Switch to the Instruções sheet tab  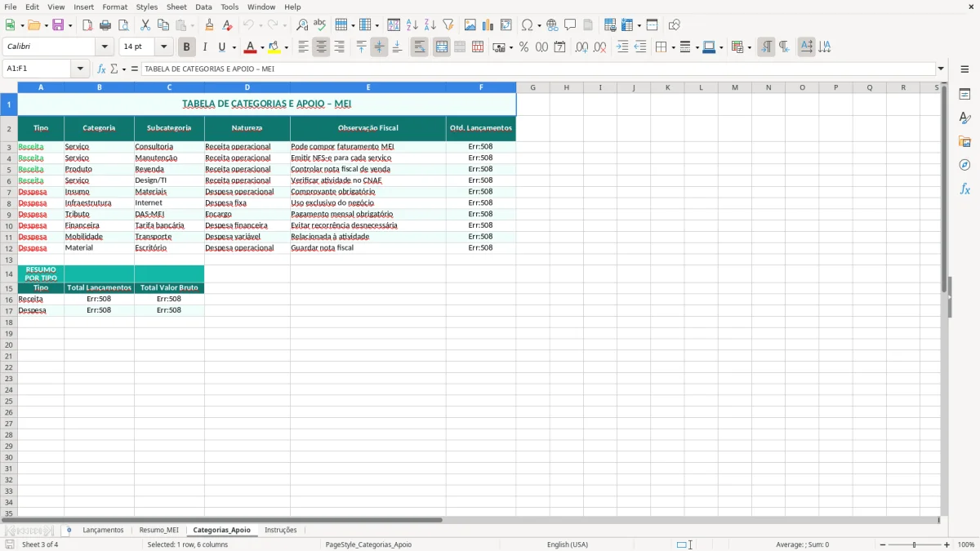(x=281, y=531)
